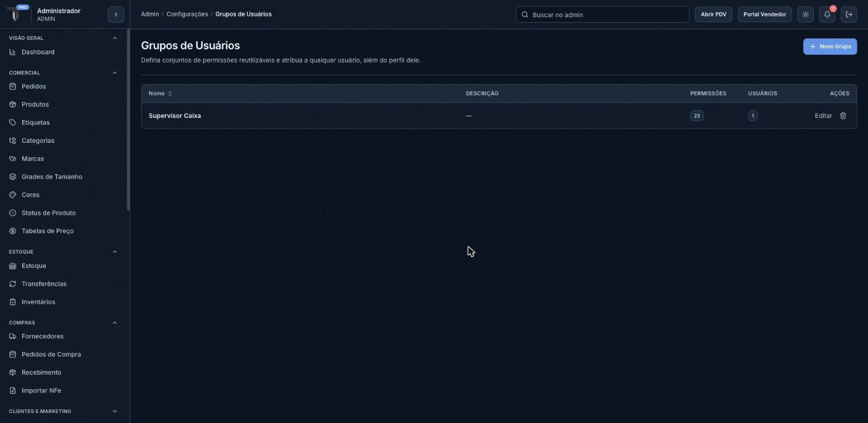Click the Dashboard chart icon in the sidebar

13,52
